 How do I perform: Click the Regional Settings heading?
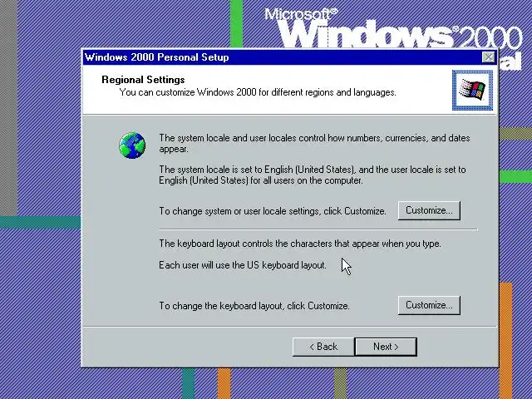pyautogui.click(x=143, y=80)
